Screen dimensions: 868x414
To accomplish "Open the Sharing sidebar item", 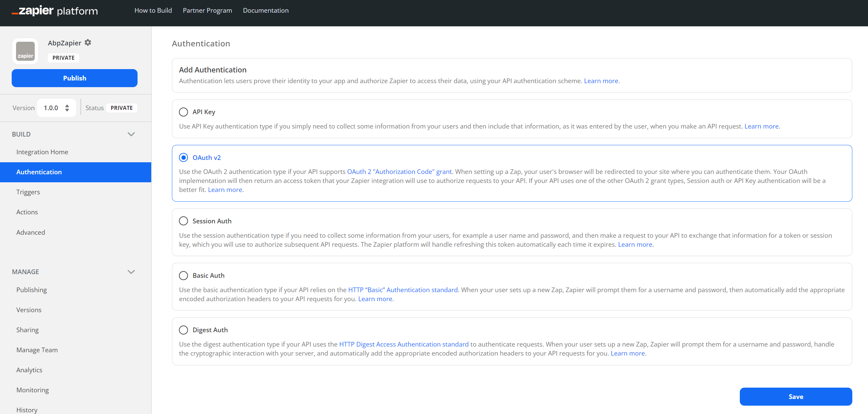I will click(27, 330).
